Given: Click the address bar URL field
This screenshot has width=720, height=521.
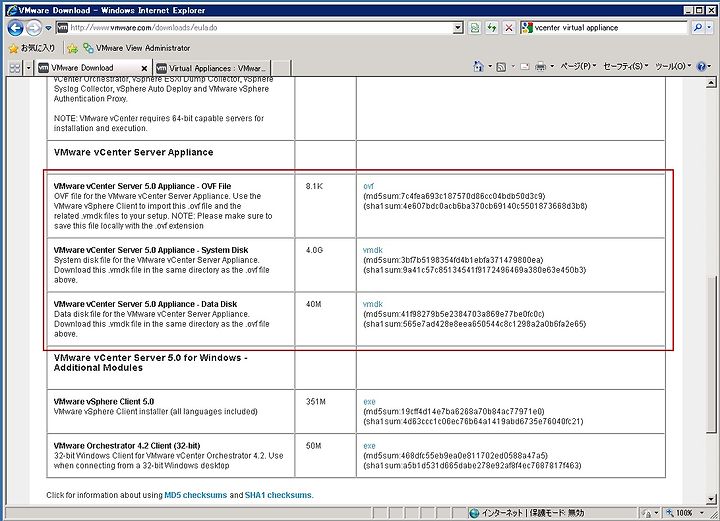Looking at the screenshot, I should coord(259,28).
